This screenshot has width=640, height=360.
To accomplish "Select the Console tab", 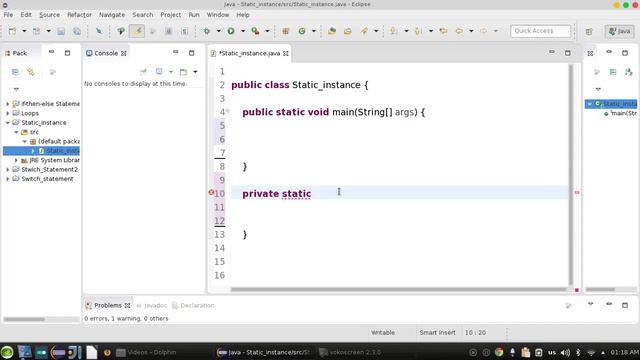I will (x=106, y=53).
